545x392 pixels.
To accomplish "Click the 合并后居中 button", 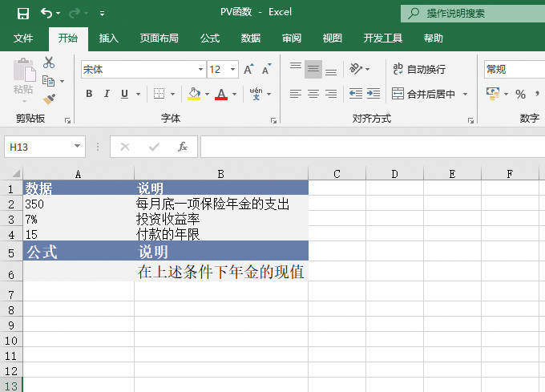I will pyautogui.click(x=423, y=94).
